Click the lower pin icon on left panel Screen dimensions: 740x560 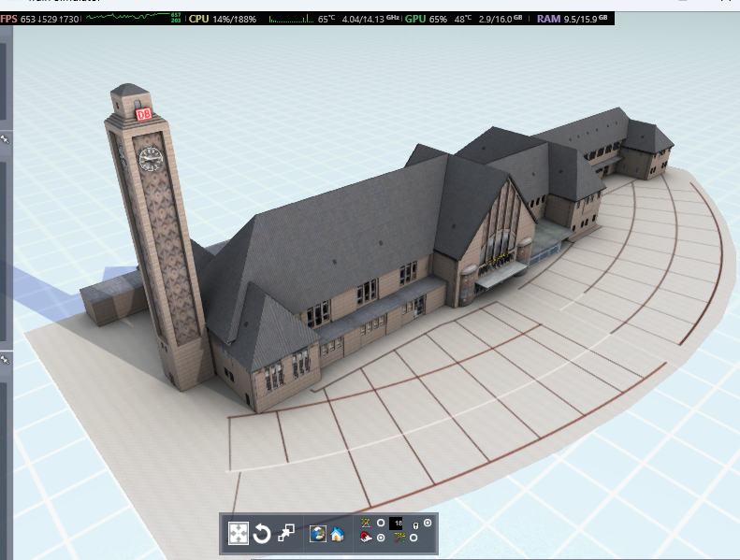click(4, 359)
